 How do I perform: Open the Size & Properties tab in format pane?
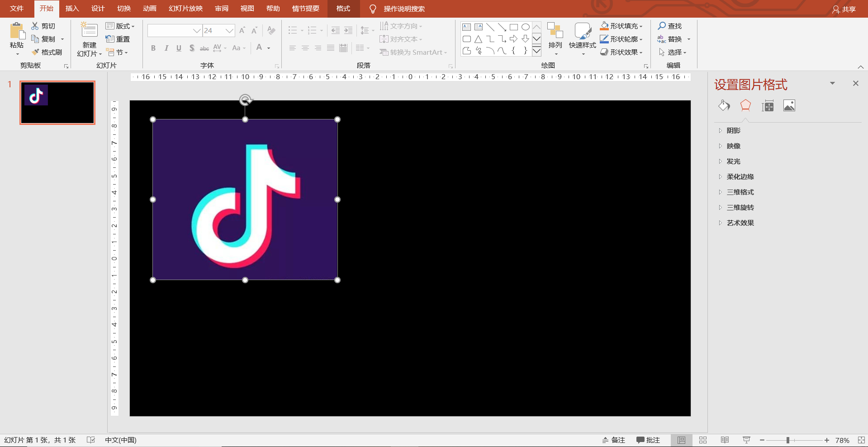click(768, 106)
